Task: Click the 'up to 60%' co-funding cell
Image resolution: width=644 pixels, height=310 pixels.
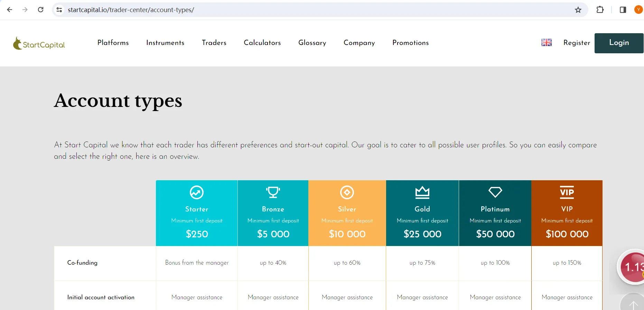Action: pos(347,263)
